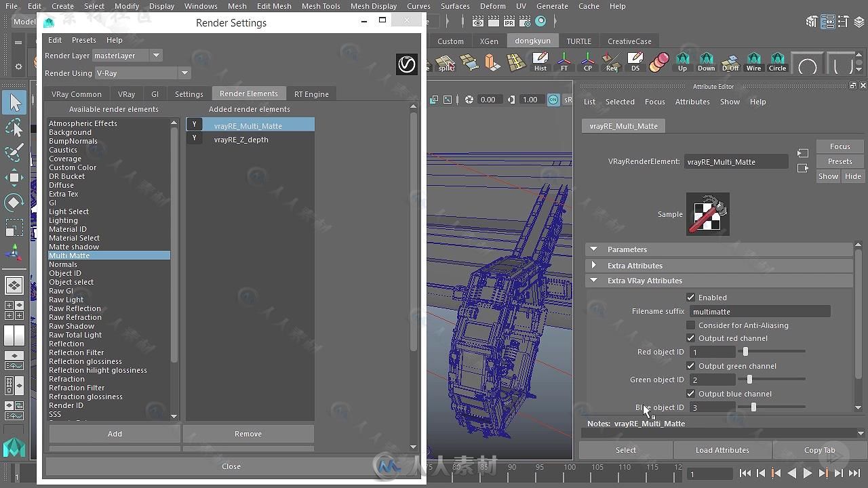The image size is (868, 488).
Task: Open Attributes menu in Attribute Editor
Action: 692,102
